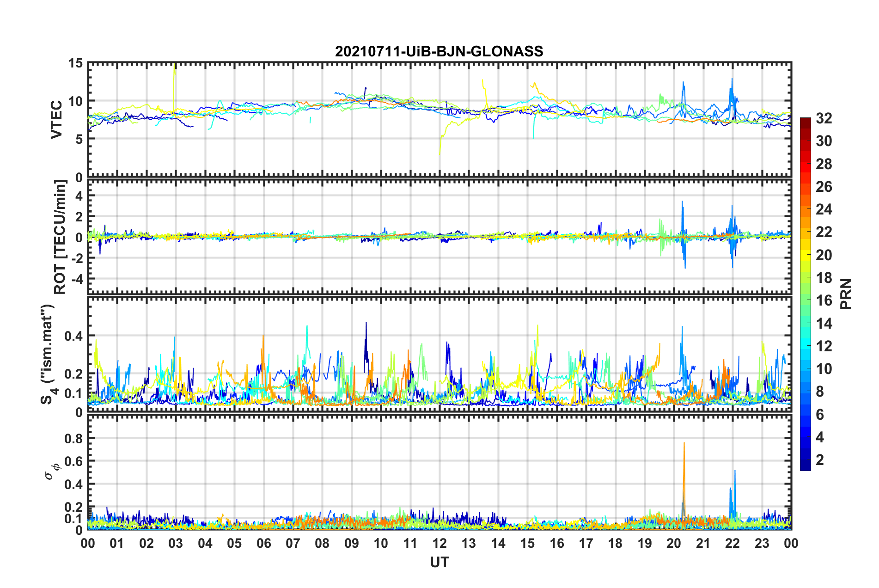879x588 pixels.
Task: Select colorbar tick label 16
Action: click(824, 300)
